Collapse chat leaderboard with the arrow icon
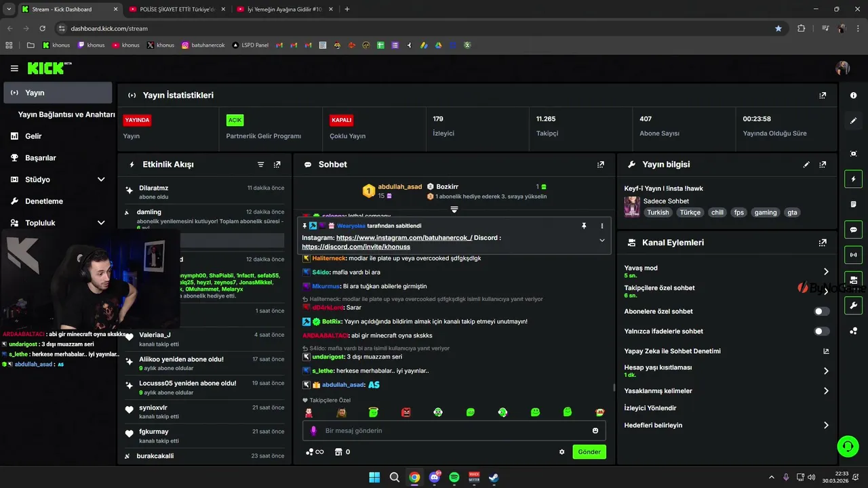This screenshot has height=488, width=868. (x=454, y=209)
